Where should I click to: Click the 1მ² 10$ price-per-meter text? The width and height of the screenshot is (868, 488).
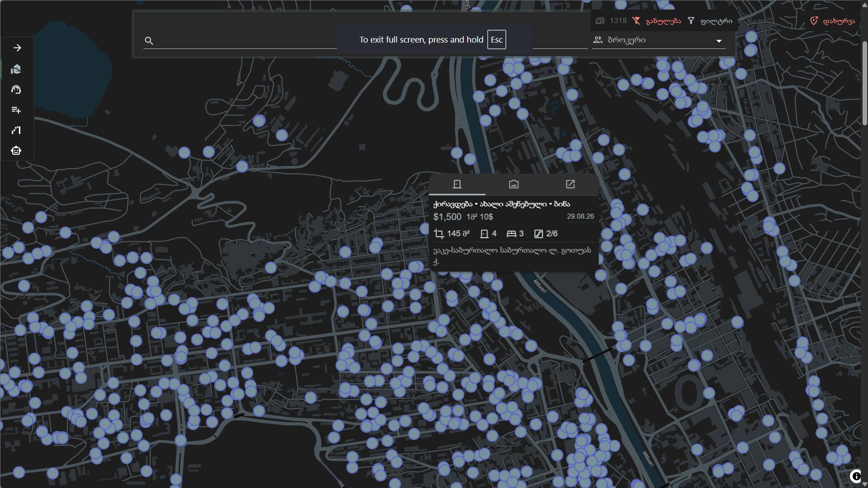click(480, 217)
